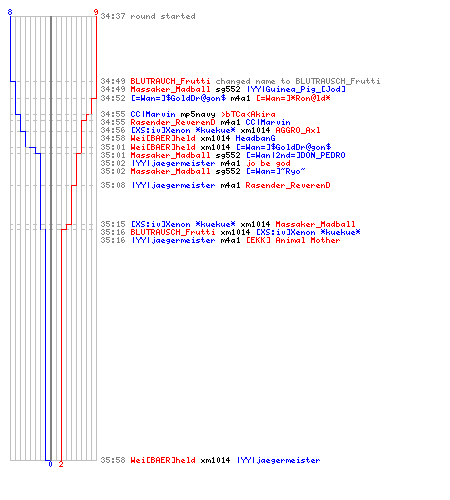Screen dimensions: 450x500
Task: Click [=Wan=]$GoldDr@gon$ at the 34:52 entry
Action: (x=178, y=98)
